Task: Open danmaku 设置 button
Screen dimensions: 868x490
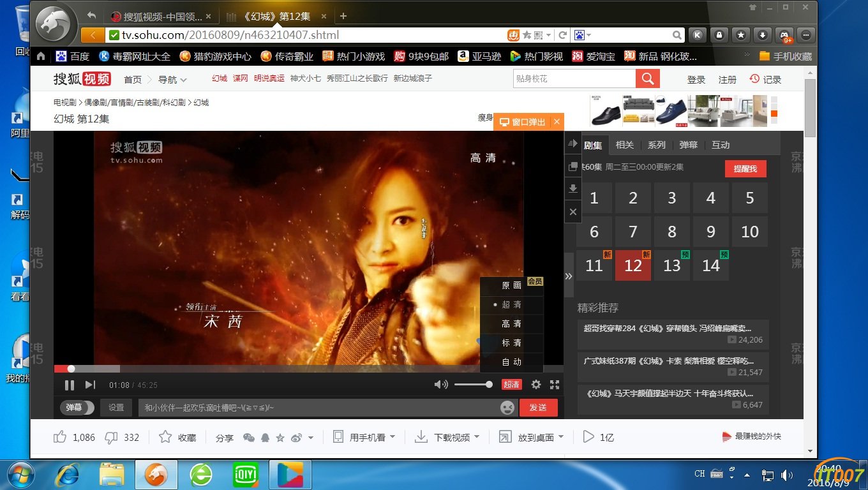Action: coord(116,408)
